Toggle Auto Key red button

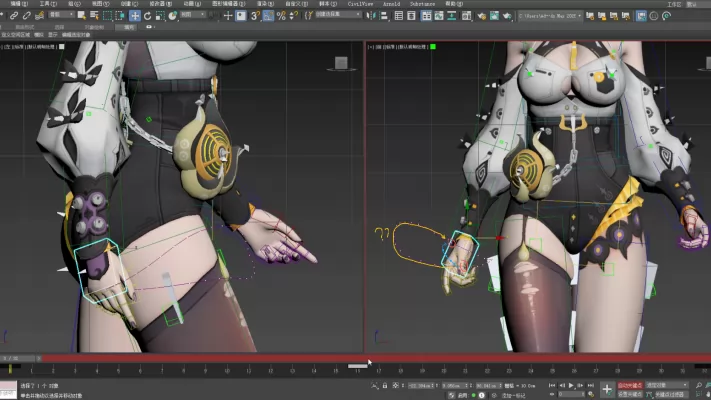click(x=630, y=385)
